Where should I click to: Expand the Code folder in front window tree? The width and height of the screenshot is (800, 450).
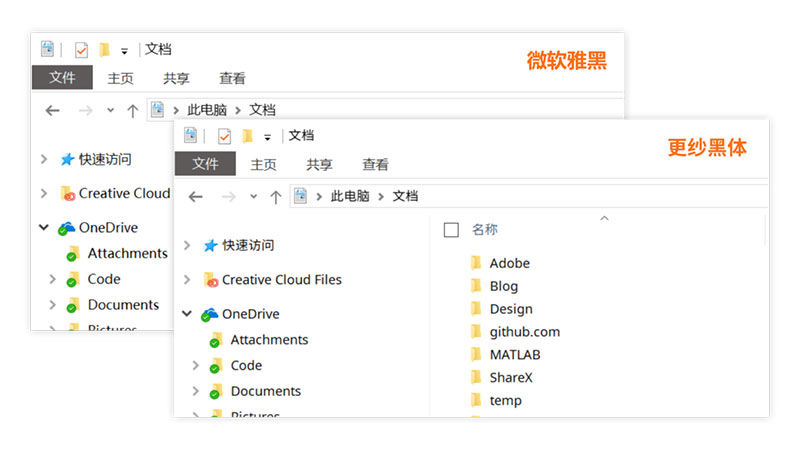click(196, 366)
